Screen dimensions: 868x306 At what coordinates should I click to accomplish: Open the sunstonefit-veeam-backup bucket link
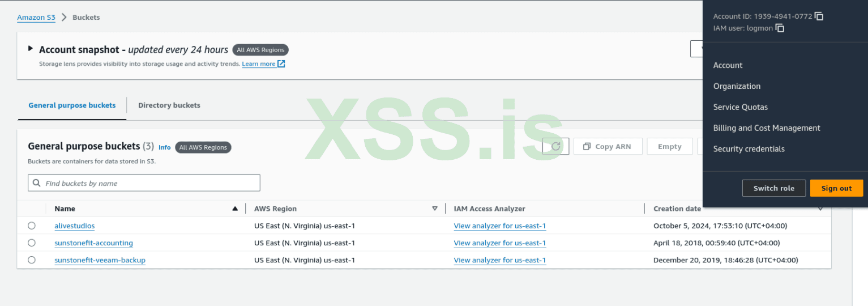click(x=100, y=260)
